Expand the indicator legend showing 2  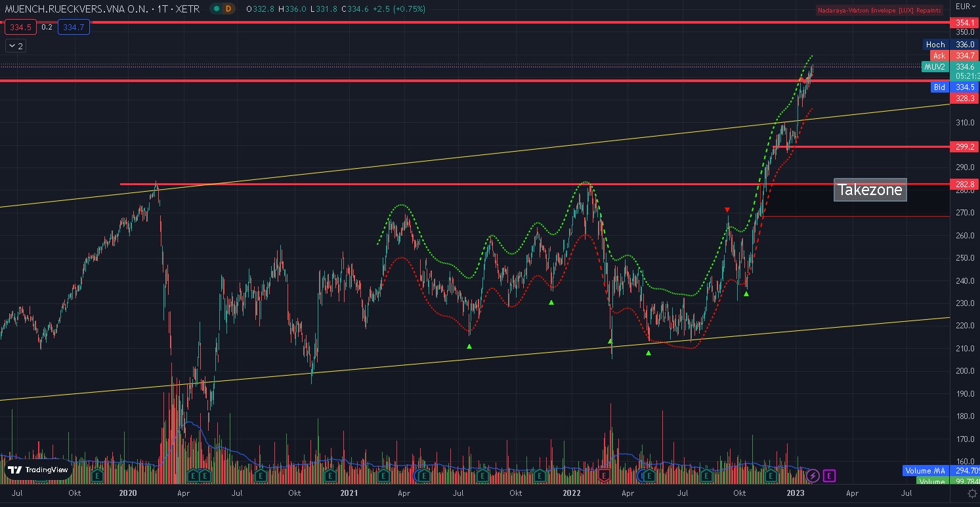click(15, 46)
